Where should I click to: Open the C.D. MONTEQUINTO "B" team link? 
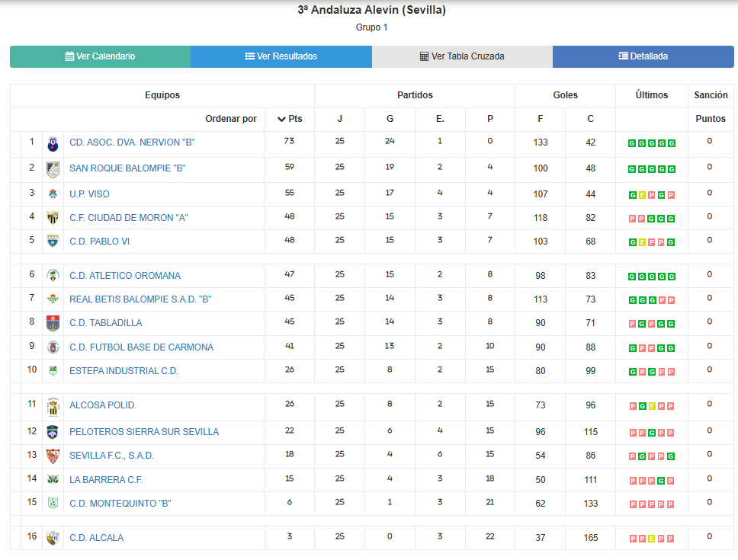click(120, 504)
